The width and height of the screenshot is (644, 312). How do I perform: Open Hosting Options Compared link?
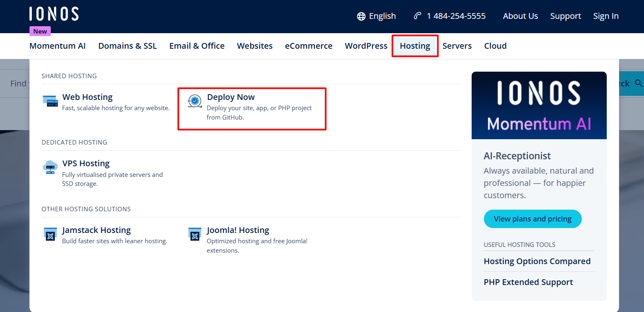coord(537,261)
